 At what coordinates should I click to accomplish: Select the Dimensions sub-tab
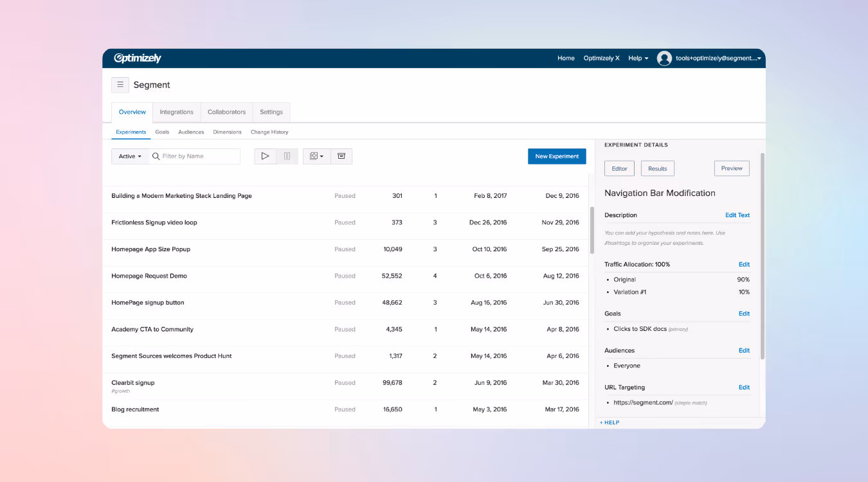[x=227, y=132]
